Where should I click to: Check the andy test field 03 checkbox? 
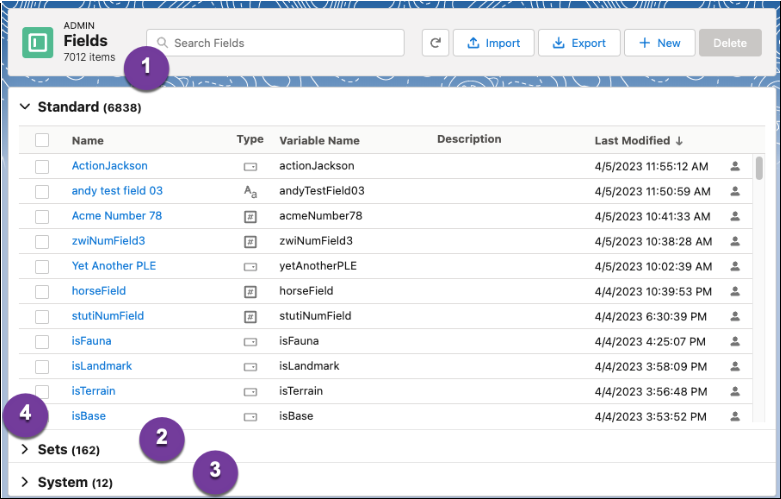[x=42, y=191]
